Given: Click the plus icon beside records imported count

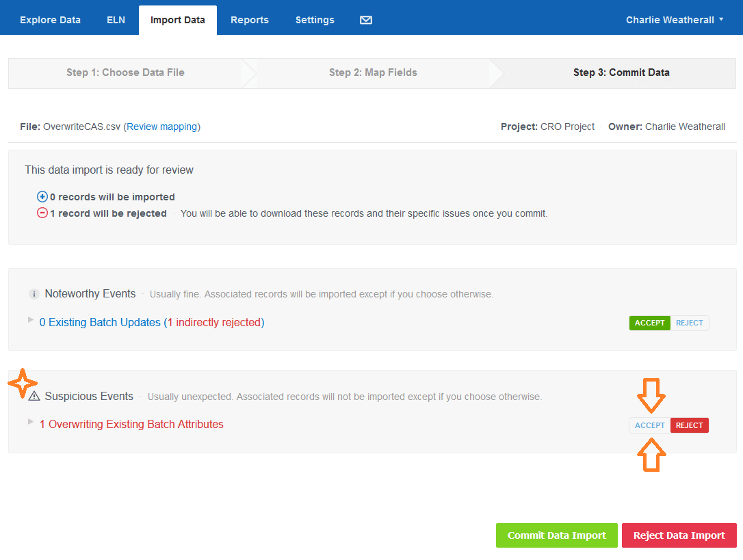Looking at the screenshot, I should [x=42, y=196].
